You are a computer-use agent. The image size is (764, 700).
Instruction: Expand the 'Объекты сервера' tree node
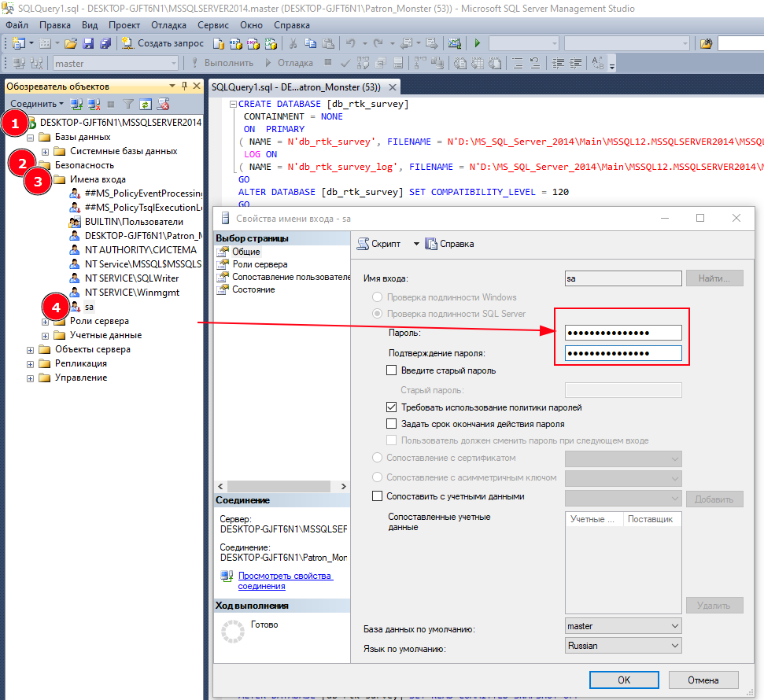(30, 350)
